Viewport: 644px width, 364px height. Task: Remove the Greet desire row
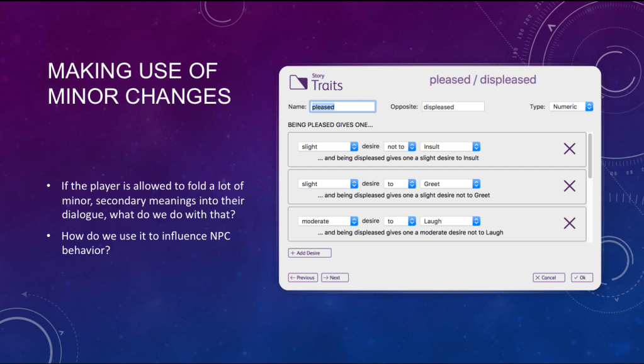tap(569, 185)
